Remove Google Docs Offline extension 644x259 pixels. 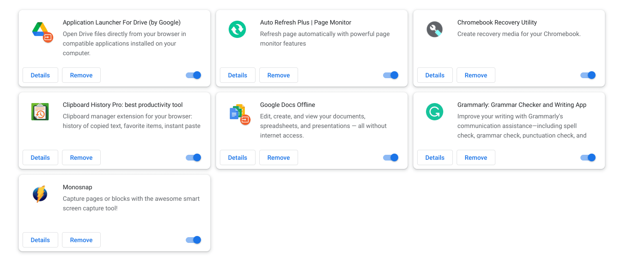click(279, 157)
